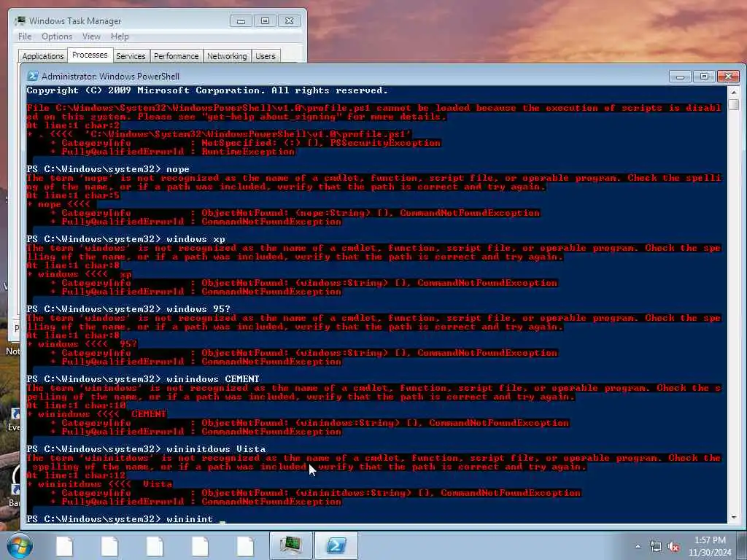Select the PowerShell taskbar button

336,545
